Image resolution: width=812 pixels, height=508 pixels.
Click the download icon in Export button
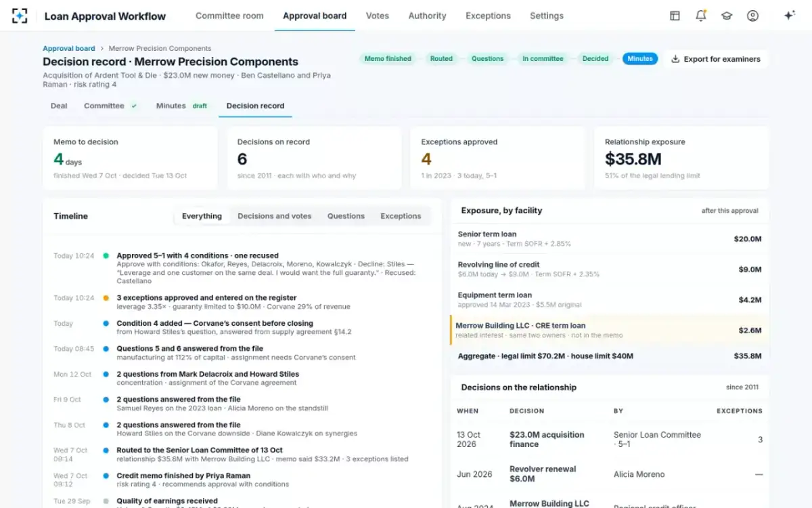pos(675,59)
